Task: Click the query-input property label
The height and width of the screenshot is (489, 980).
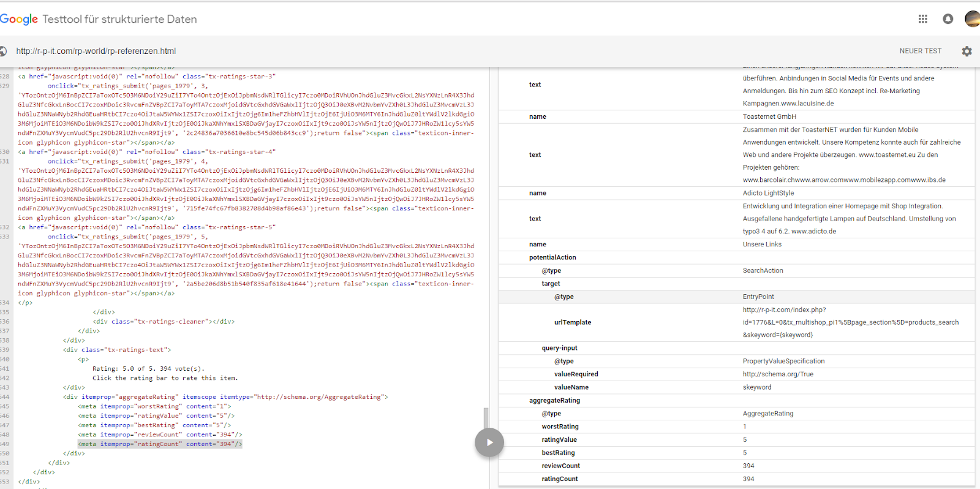Action: pyautogui.click(x=559, y=348)
